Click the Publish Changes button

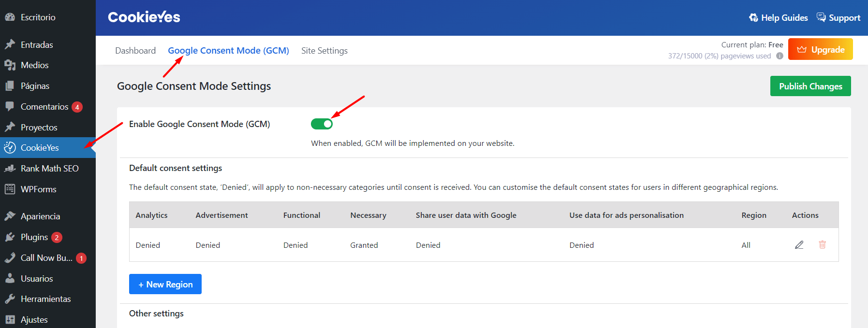810,86
